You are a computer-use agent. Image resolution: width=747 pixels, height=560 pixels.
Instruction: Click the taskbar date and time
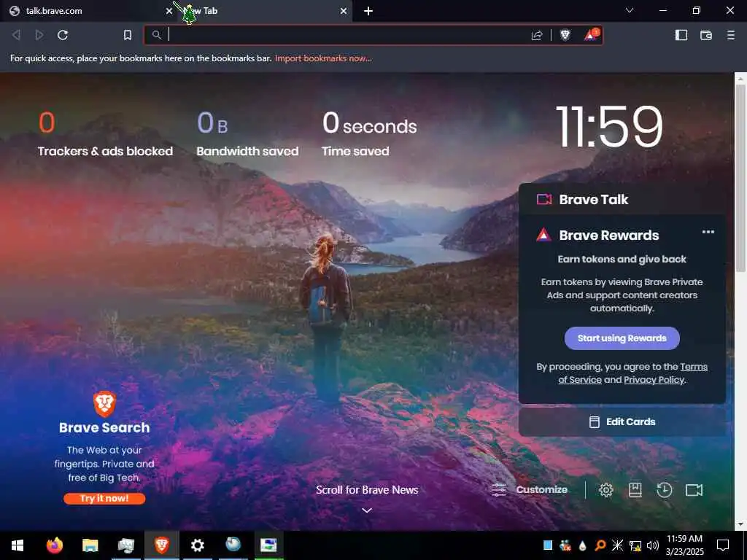pos(684,545)
